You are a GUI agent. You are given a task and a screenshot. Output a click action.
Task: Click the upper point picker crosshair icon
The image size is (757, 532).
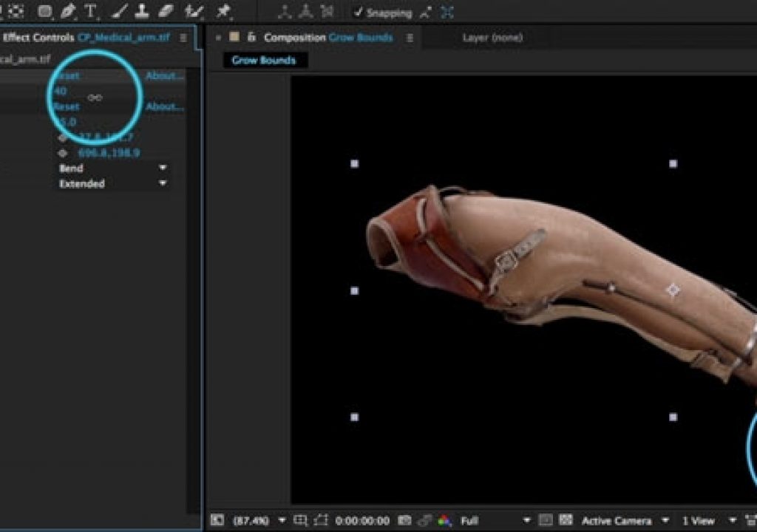[x=63, y=137]
